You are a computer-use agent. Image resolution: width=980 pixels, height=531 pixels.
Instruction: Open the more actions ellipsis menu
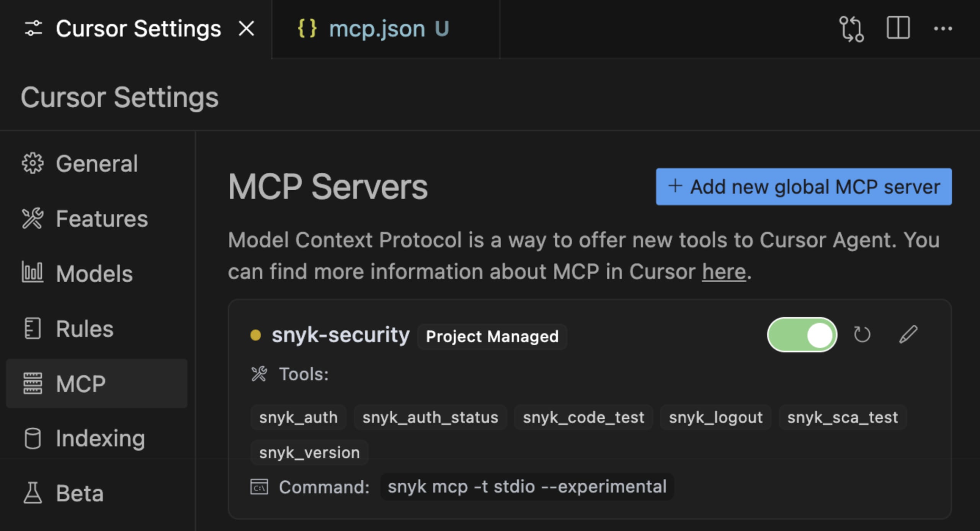pos(943,28)
